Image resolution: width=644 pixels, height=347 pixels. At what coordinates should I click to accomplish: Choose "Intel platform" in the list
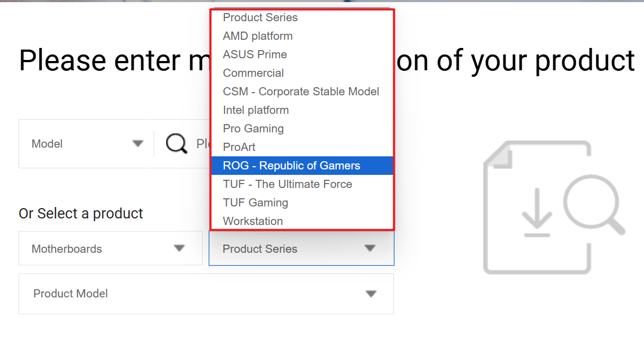[256, 110]
